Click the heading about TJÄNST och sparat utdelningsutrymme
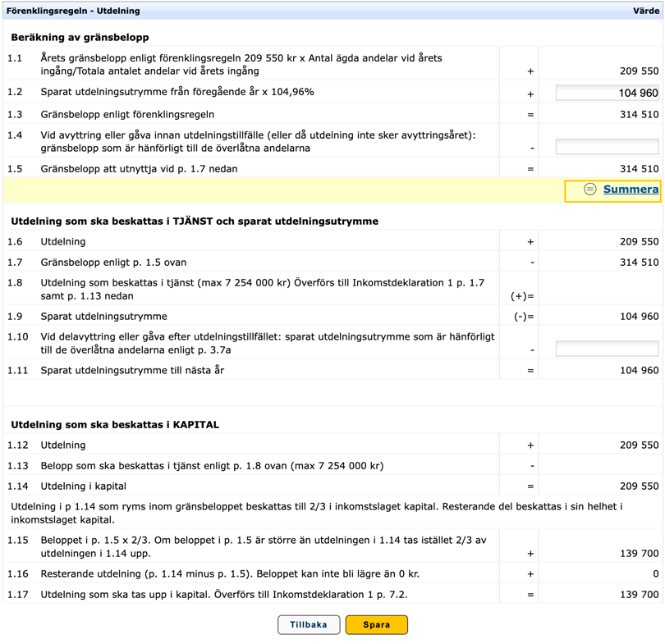 [x=195, y=222]
